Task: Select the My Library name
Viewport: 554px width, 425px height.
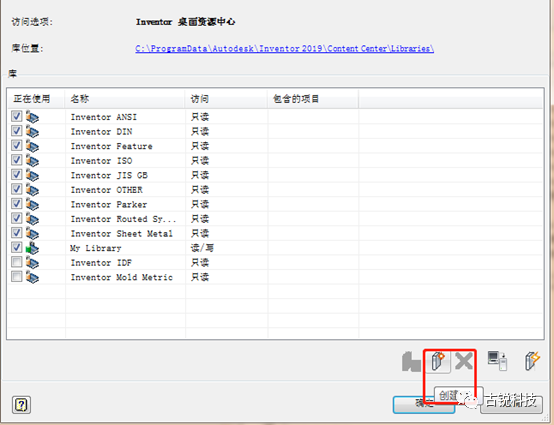Action: (x=95, y=248)
